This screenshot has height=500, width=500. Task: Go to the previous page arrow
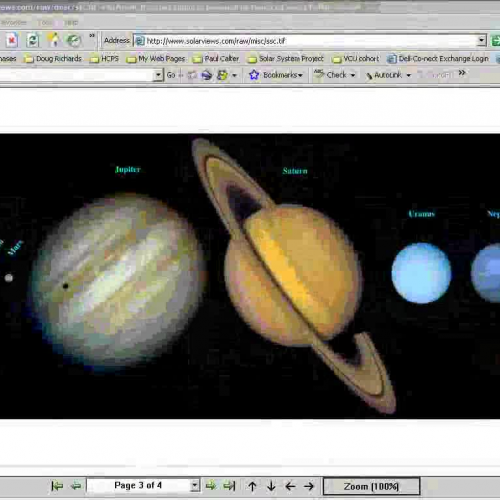pos(76,486)
